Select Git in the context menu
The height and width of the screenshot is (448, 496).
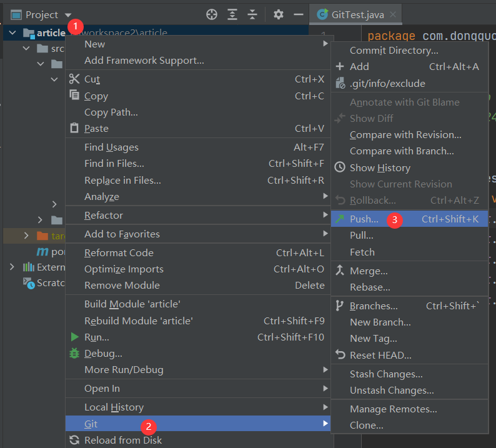[x=198, y=424]
